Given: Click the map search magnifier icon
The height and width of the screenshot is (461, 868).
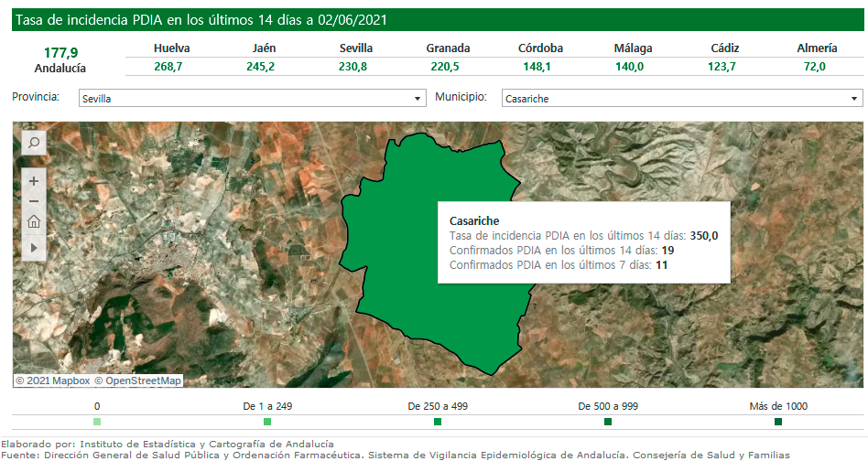Looking at the screenshot, I should [x=33, y=143].
